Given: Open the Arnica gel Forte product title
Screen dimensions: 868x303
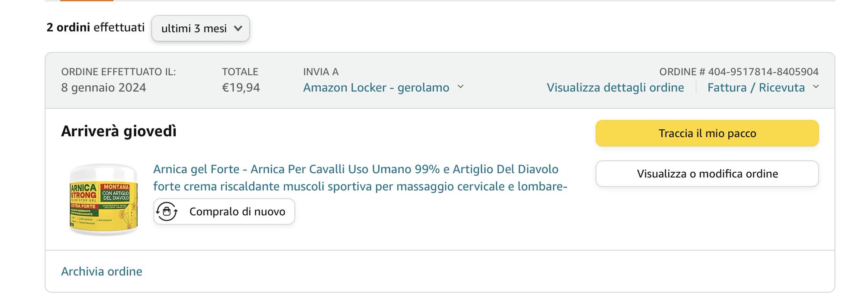Looking at the screenshot, I should point(360,177).
